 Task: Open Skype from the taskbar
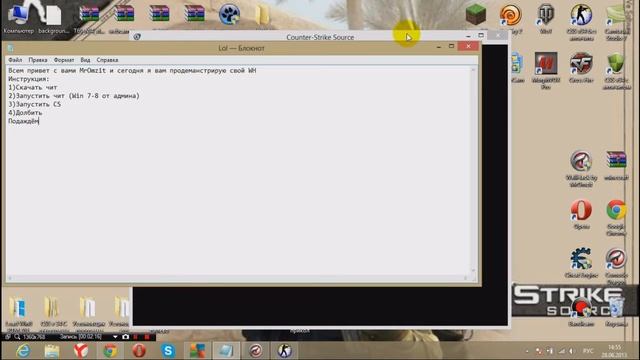168,351
